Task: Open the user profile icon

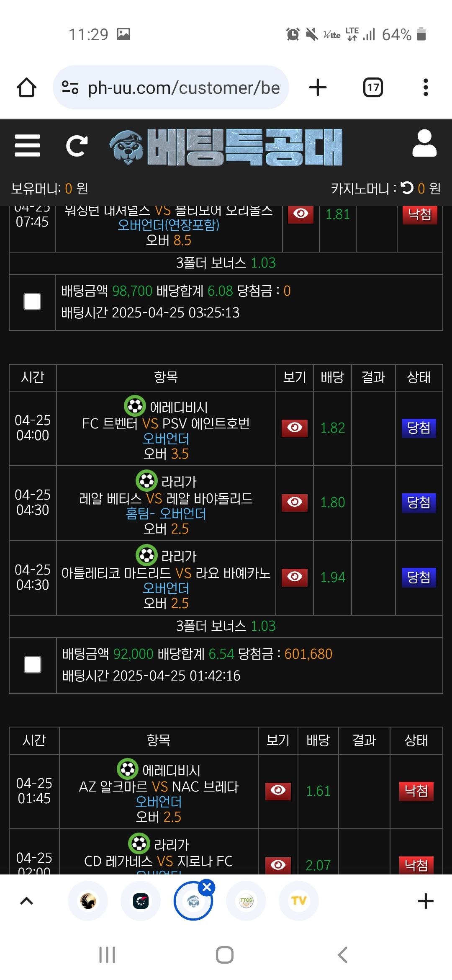Action: [424, 143]
